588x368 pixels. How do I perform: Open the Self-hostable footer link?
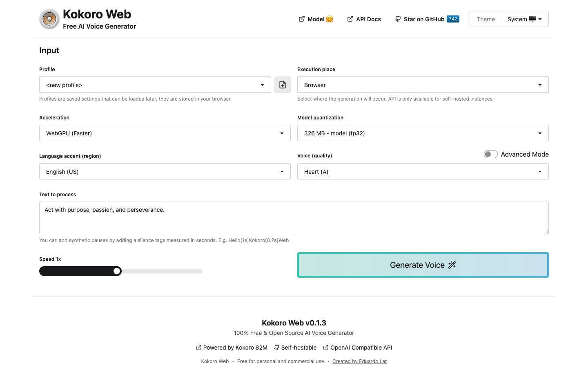295,348
